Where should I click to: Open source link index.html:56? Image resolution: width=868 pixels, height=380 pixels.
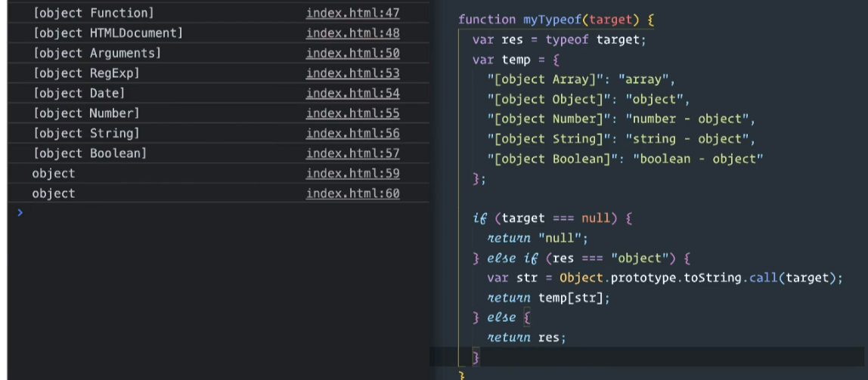[352, 133]
